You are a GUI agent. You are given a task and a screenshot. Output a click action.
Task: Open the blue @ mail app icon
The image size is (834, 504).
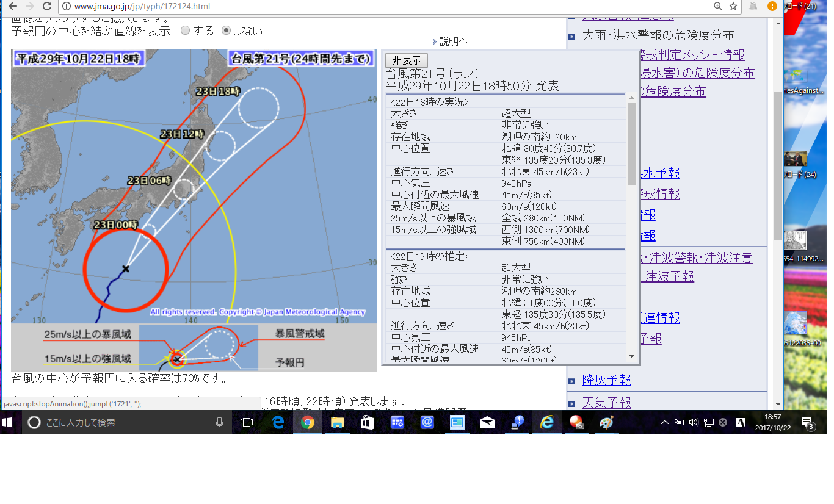point(427,422)
